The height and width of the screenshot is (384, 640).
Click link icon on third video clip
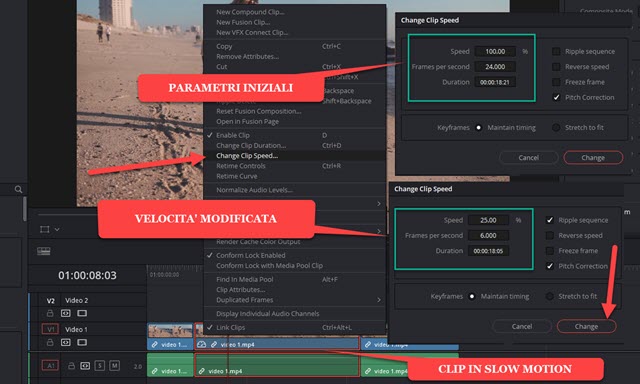click(x=368, y=345)
